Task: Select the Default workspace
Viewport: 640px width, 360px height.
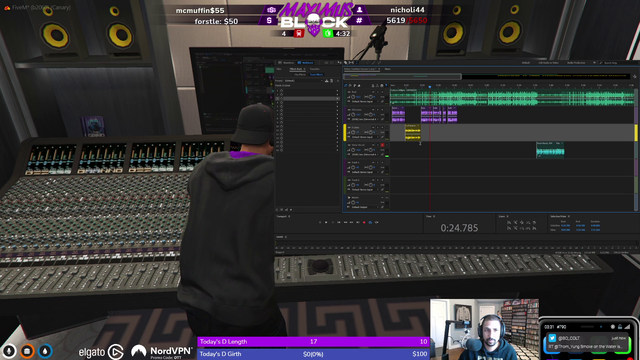Action: point(526,62)
